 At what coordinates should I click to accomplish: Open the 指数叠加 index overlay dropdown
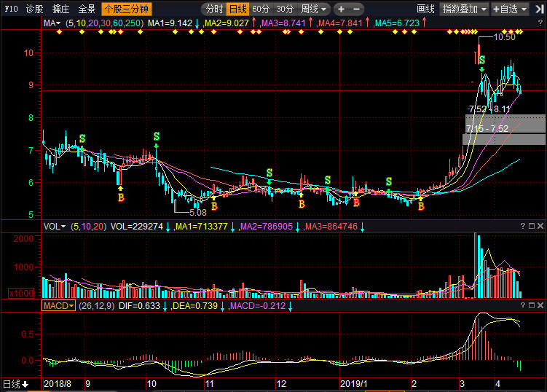[465, 9]
